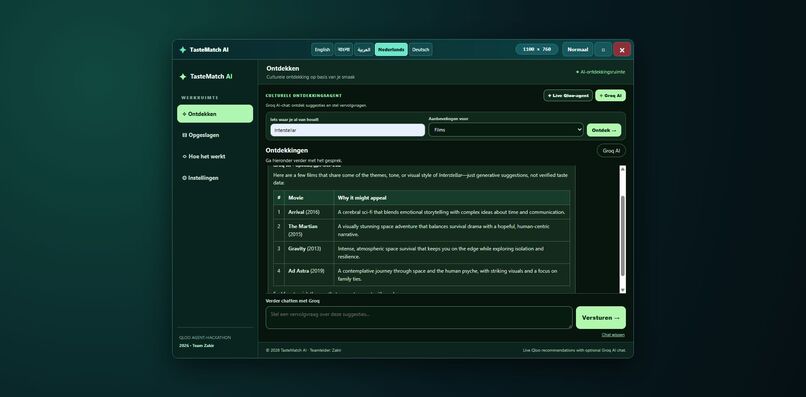
Task: Click the Versturen → send button
Action: (x=601, y=318)
